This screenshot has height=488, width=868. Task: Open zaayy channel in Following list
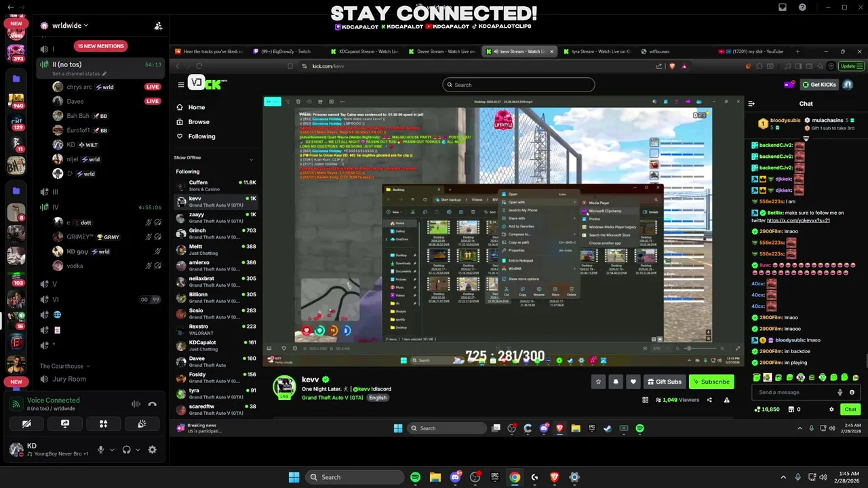click(216, 218)
